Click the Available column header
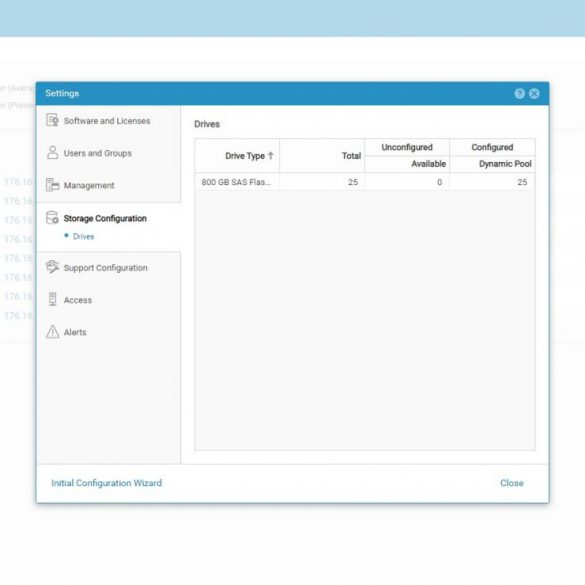585x585 pixels. 407,164
